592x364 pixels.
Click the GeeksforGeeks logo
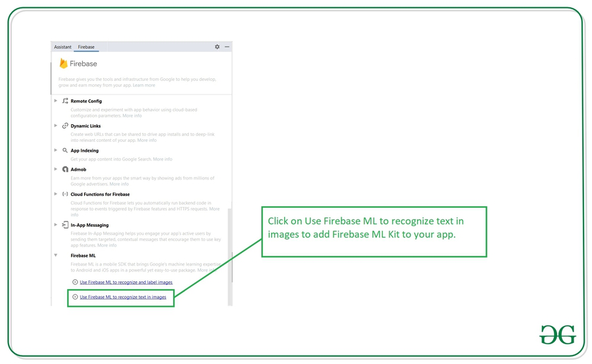pos(558,334)
